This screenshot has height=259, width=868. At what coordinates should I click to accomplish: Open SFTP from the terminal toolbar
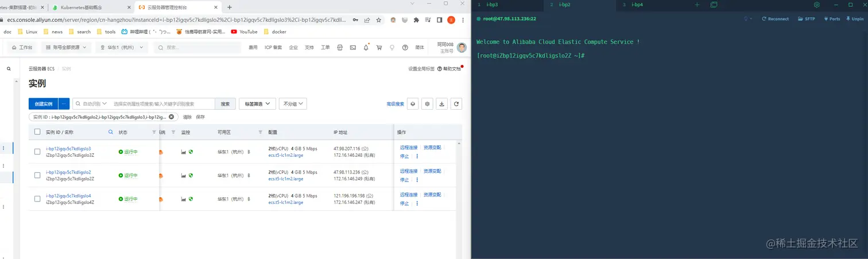[806, 19]
